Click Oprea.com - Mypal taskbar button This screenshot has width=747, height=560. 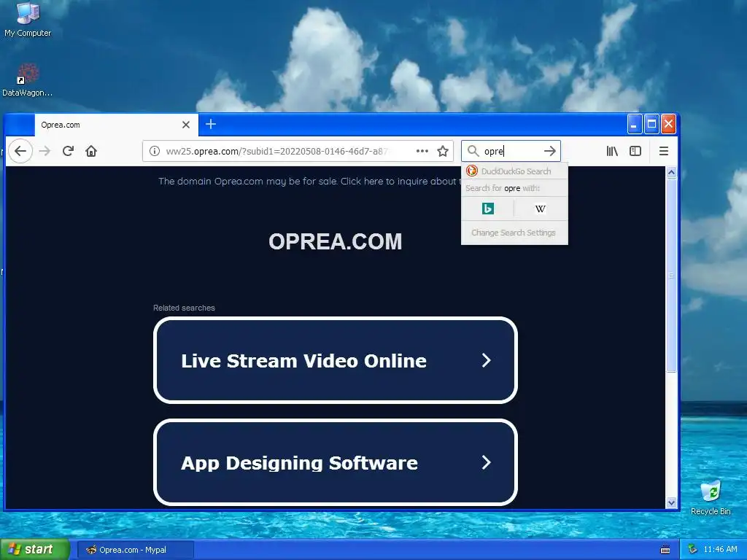point(135,550)
